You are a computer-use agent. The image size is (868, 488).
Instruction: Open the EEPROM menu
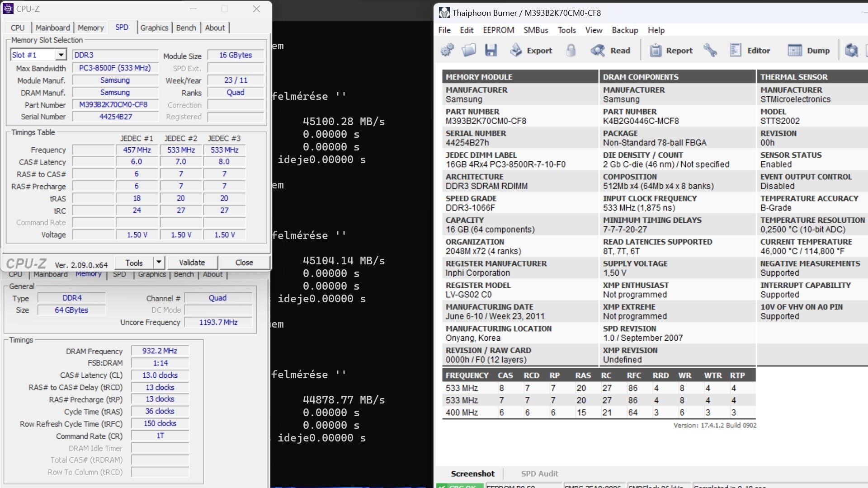pyautogui.click(x=498, y=30)
